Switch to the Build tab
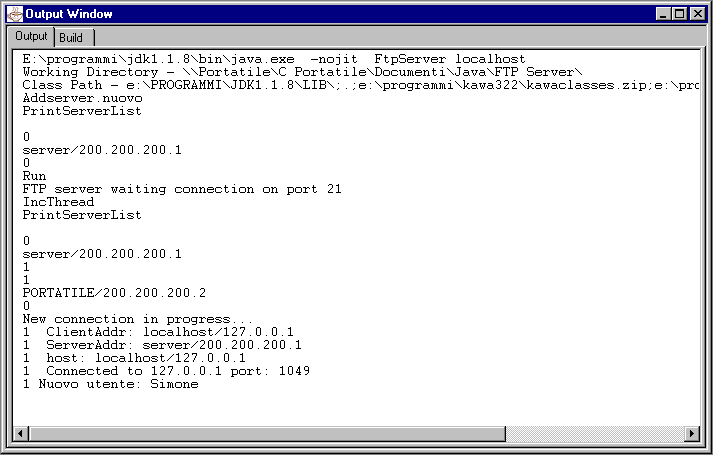Image resolution: width=713 pixels, height=455 pixels. 71,37
